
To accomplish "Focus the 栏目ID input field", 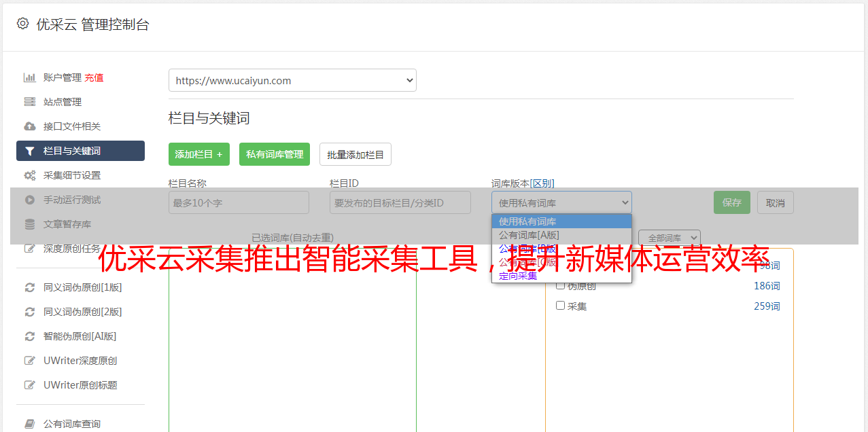I will pos(400,202).
